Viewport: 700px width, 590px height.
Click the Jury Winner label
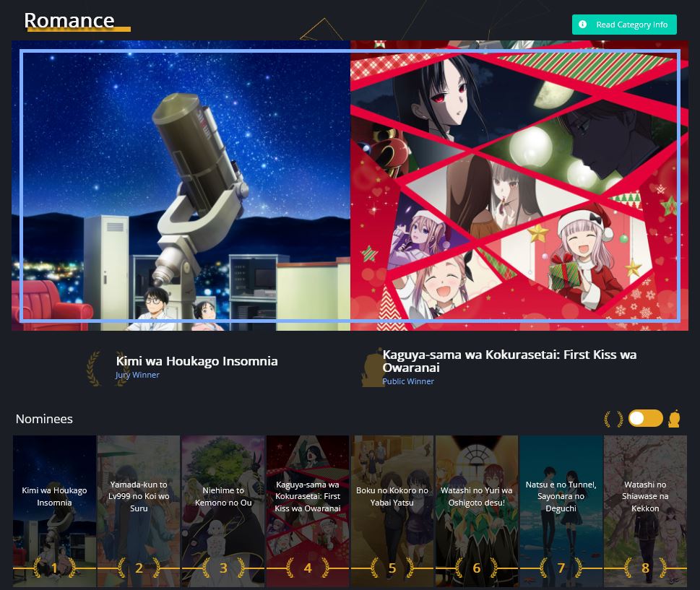click(x=137, y=375)
